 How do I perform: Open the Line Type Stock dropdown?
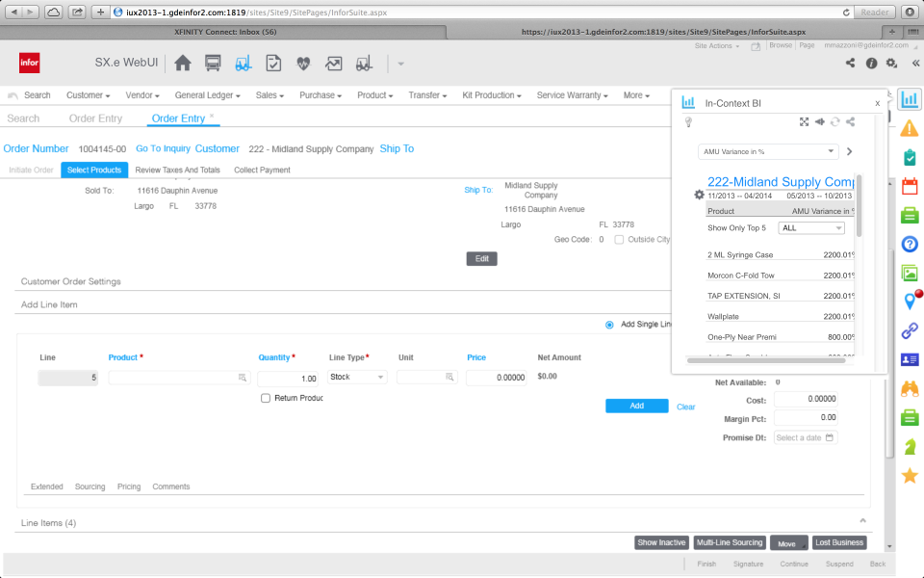point(357,377)
